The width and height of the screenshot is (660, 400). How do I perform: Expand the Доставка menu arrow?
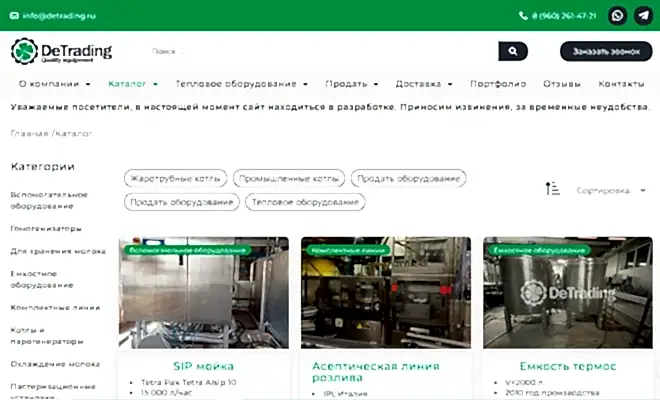[x=450, y=84]
